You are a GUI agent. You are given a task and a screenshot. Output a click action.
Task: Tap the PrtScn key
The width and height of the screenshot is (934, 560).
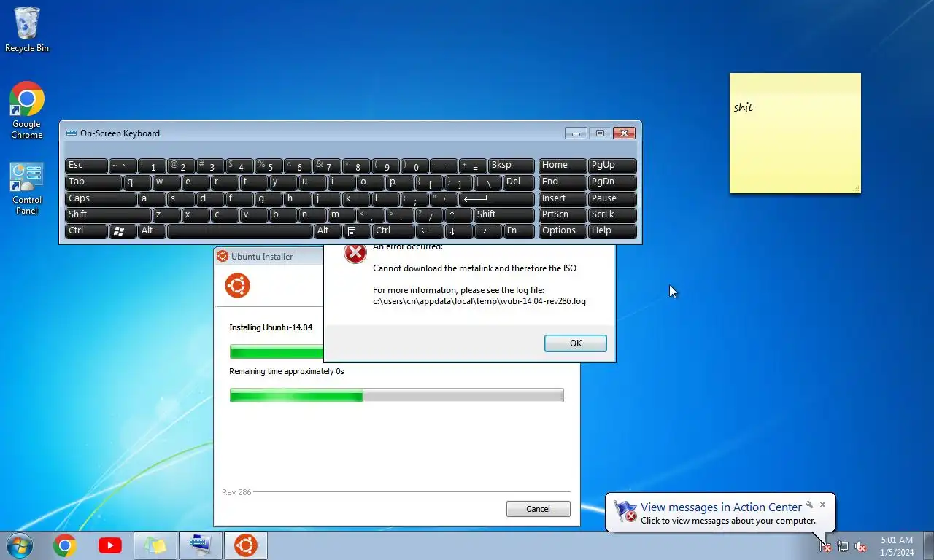[563, 215]
